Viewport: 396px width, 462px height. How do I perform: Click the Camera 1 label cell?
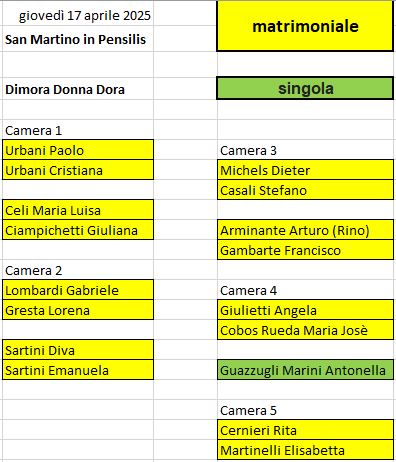[78, 130]
